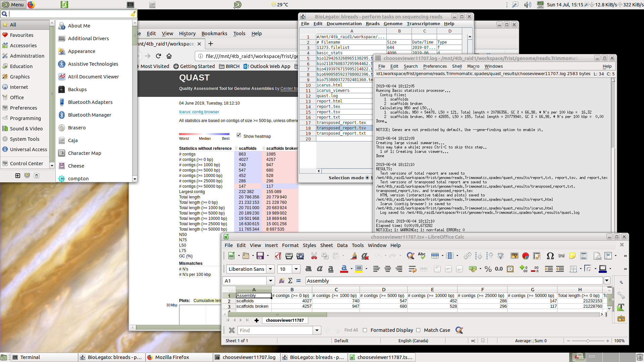Click the AutoFilter funnel icon

click(500, 256)
